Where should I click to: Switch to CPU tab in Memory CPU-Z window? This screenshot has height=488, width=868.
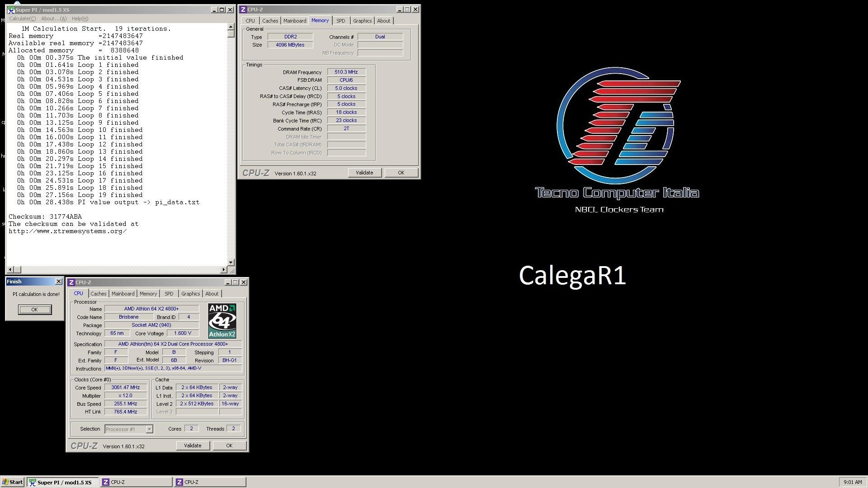[250, 21]
